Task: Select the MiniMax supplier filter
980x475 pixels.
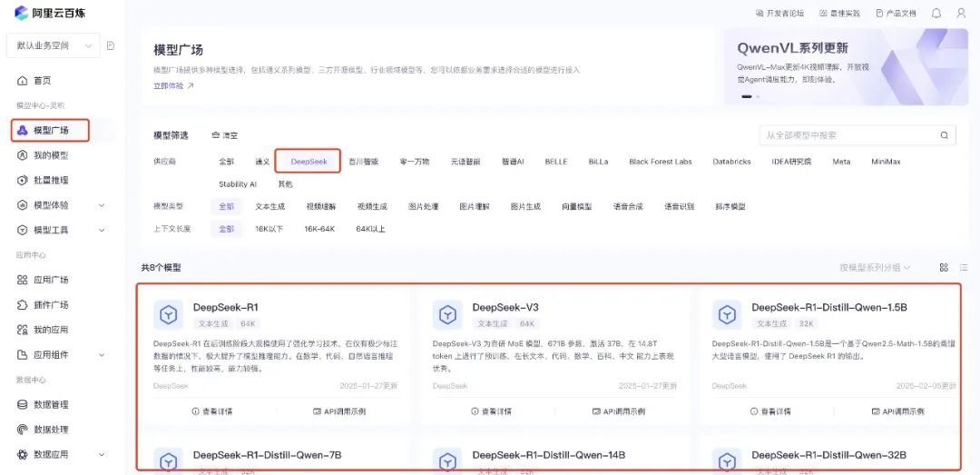Action: pyautogui.click(x=886, y=162)
